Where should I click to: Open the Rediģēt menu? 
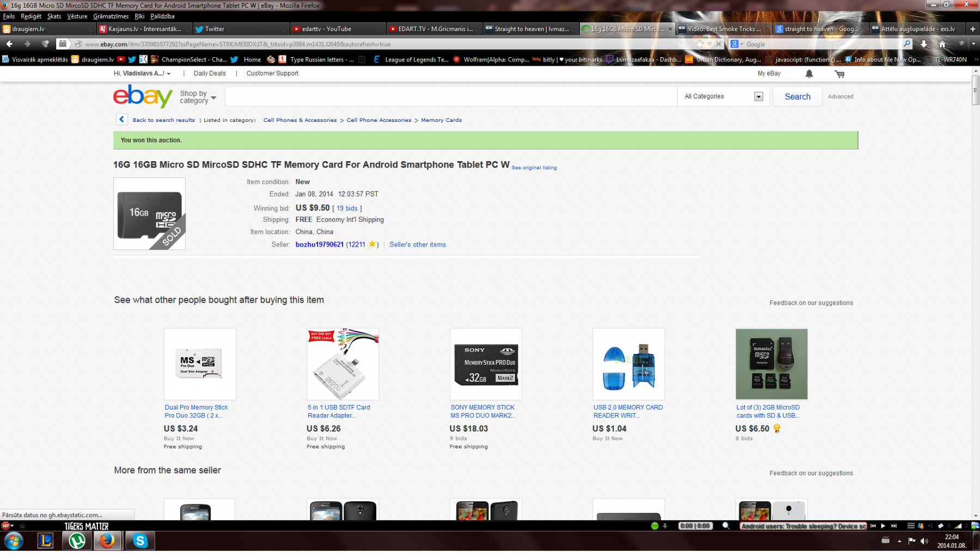(x=31, y=16)
